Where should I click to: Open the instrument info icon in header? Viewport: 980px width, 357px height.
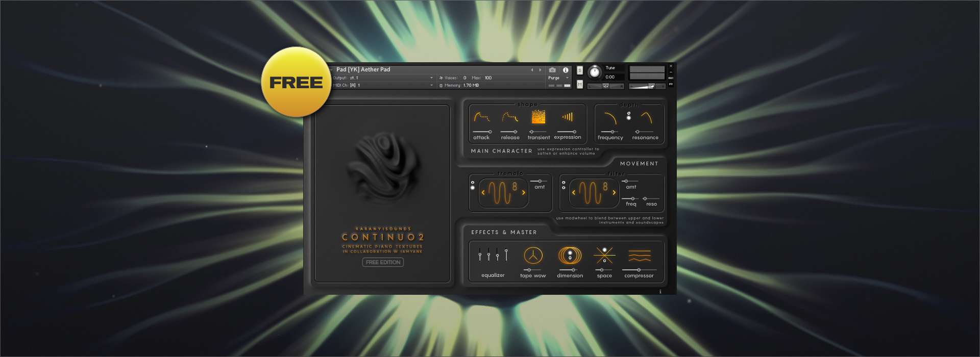click(566, 70)
